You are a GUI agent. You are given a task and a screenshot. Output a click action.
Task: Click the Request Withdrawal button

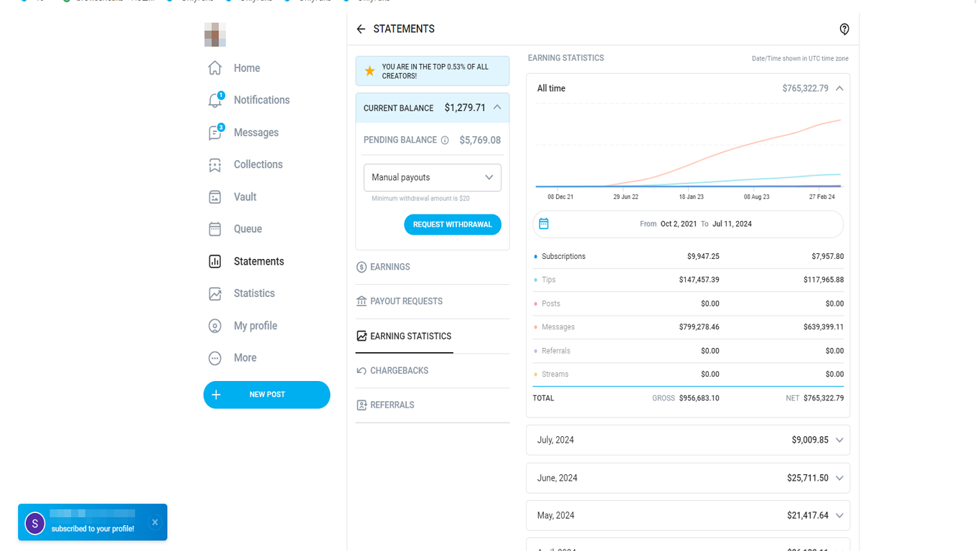click(453, 225)
